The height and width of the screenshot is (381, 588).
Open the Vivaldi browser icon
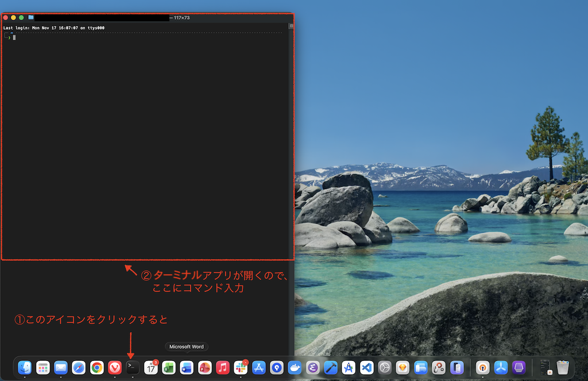coord(115,367)
